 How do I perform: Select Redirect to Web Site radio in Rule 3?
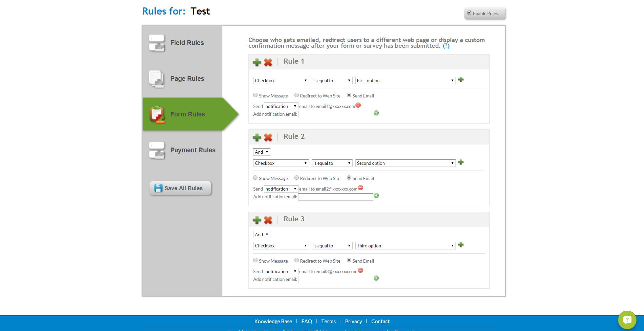(x=297, y=260)
